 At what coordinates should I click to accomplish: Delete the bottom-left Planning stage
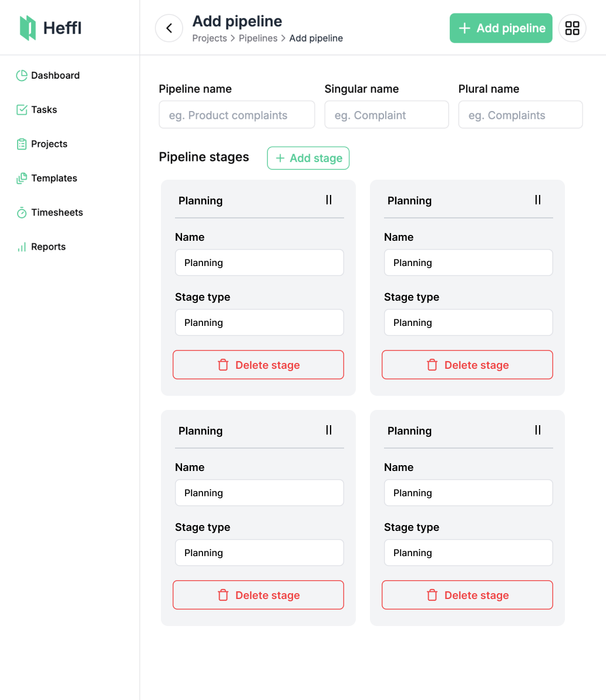click(258, 595)
